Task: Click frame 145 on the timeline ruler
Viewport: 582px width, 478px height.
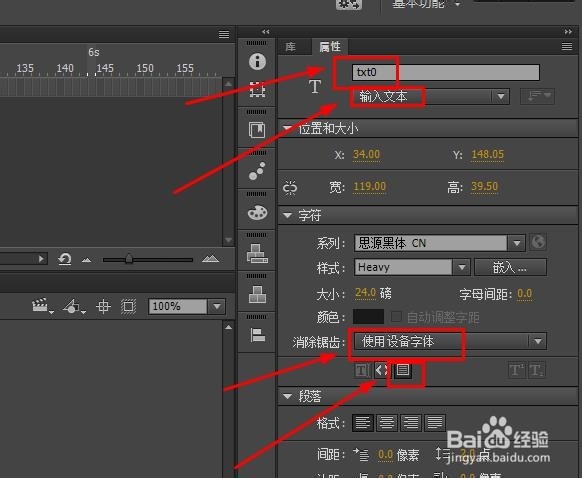Action: [105, 68]
